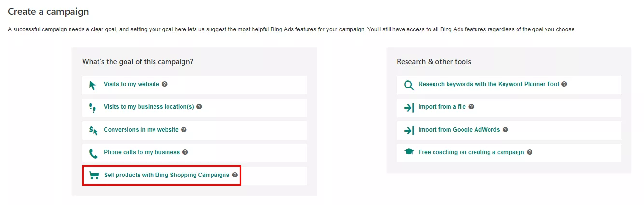Click the graduation cap coaching icon

coord(408,152)
